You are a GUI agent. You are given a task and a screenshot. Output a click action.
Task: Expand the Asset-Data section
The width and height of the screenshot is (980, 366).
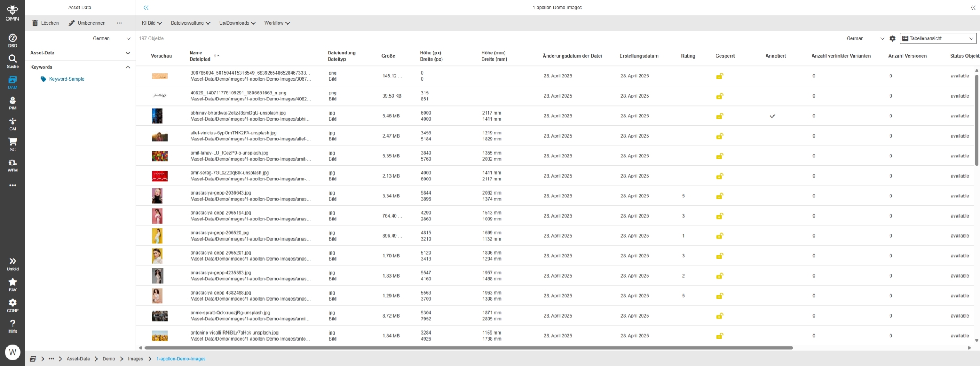[x=80, y=53]
